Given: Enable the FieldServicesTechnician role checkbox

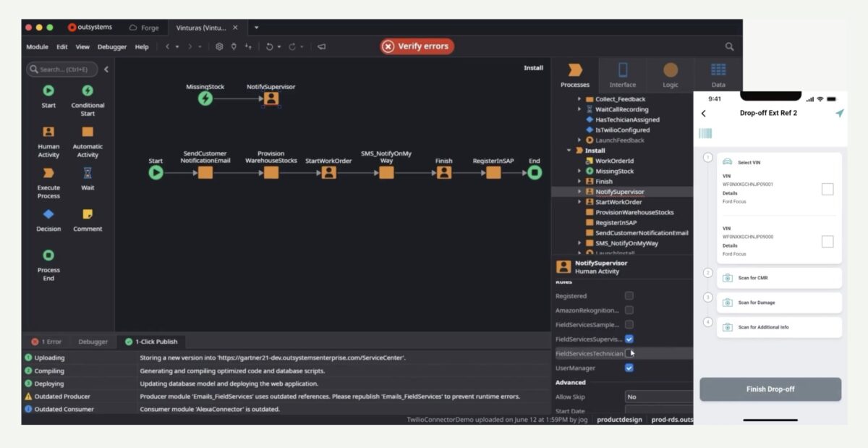Looking at the screenshot, I should coord(629,353).
